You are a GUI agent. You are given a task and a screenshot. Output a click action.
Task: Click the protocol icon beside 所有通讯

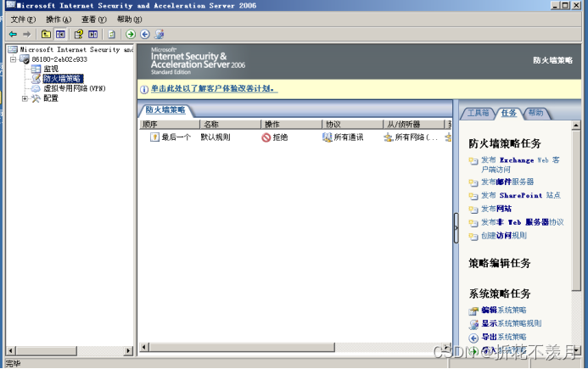point(328,137)
